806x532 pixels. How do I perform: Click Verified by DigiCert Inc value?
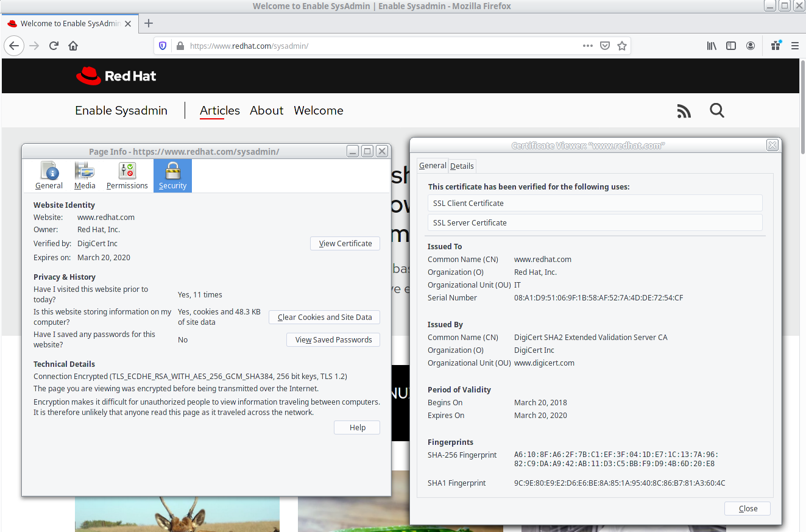click(x=97, y=244)
